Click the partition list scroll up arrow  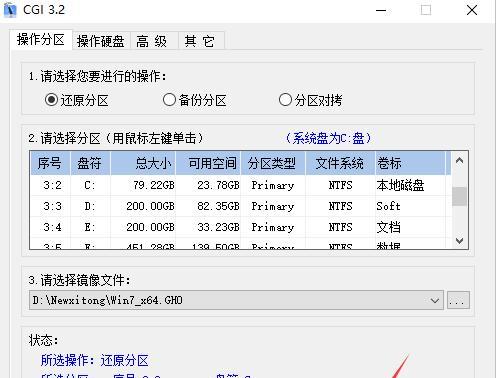459,161
